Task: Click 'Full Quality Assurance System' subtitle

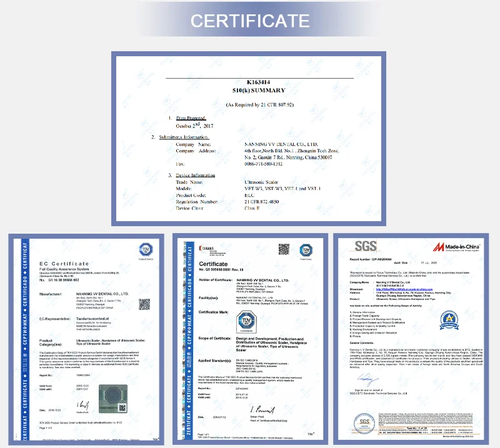Action: coord(64,269)
